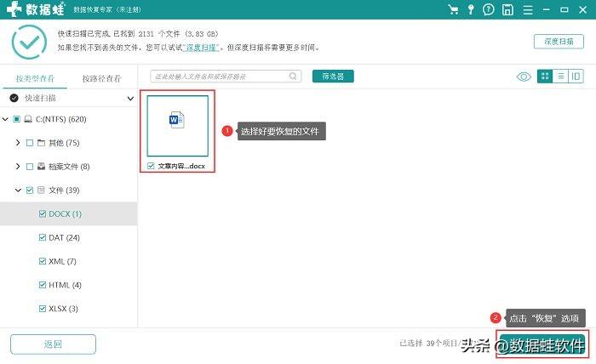
Task: Select the XML (7) label
Action: point(62,261)
